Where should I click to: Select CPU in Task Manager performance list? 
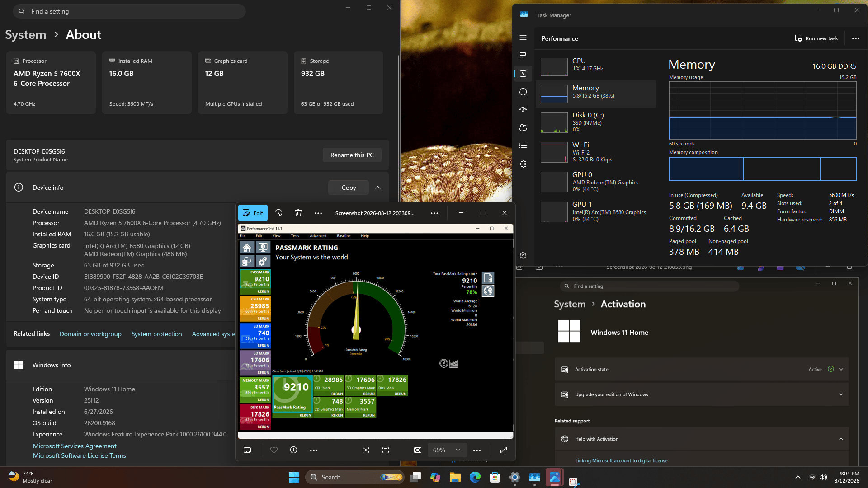click(596, 66)
